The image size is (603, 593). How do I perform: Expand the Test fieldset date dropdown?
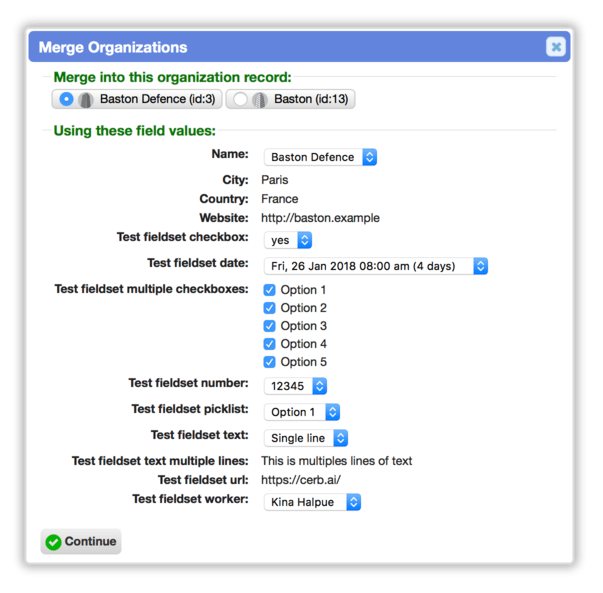point(376,266)
